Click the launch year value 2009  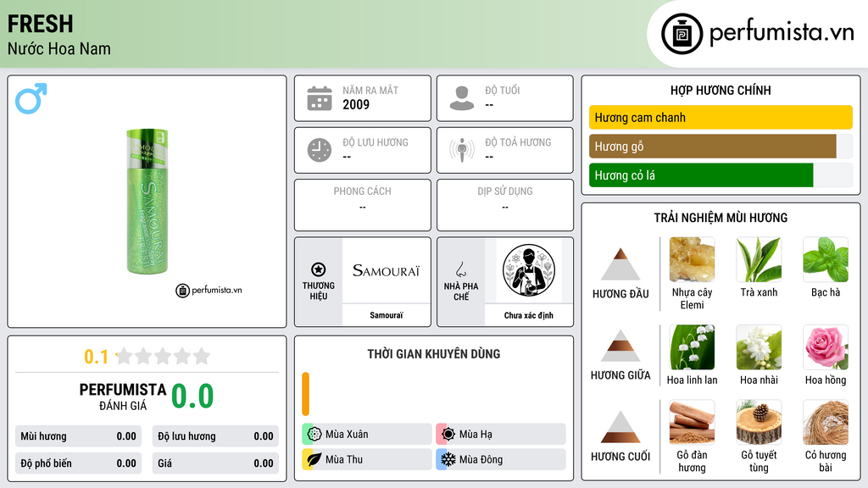click(x=356, y=104)
